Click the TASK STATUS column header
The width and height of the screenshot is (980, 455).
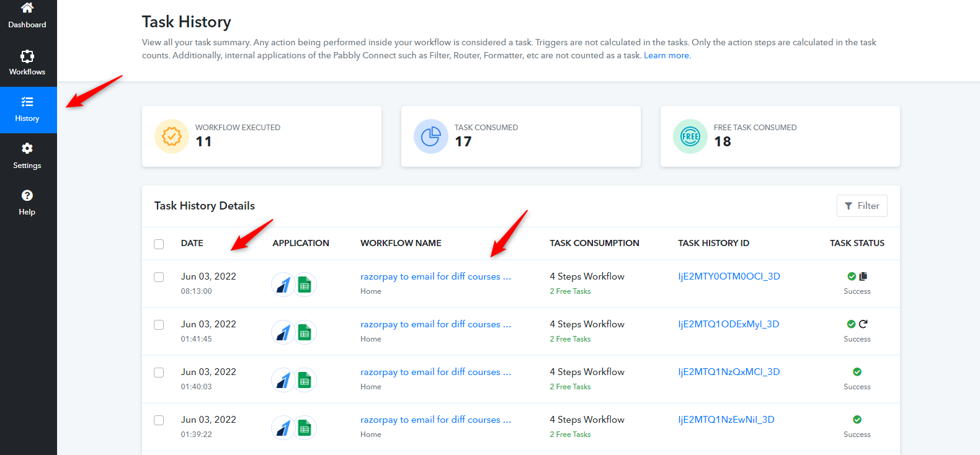(857, 243)
